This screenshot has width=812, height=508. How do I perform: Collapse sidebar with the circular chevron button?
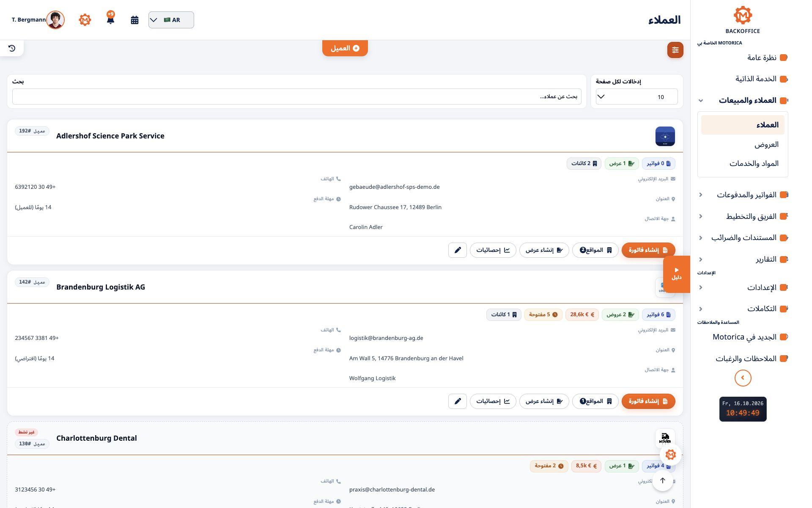point(743,378)
